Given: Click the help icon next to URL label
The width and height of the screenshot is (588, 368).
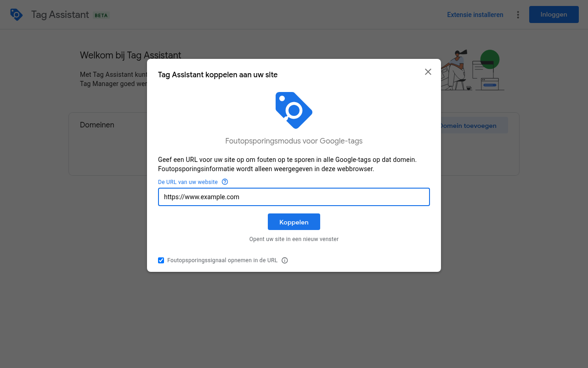Looking at the screenshot, I should pyautogui.click(x=225, y=182).
